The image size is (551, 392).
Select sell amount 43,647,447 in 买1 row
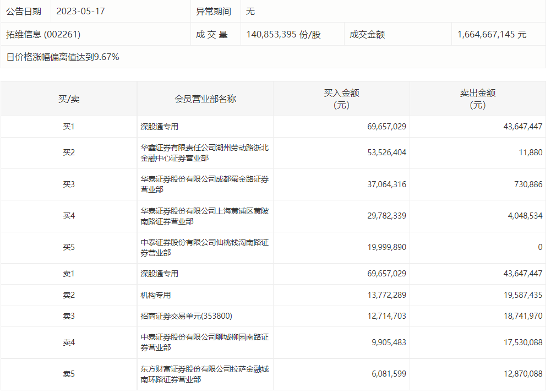click(x=523, y=127)
